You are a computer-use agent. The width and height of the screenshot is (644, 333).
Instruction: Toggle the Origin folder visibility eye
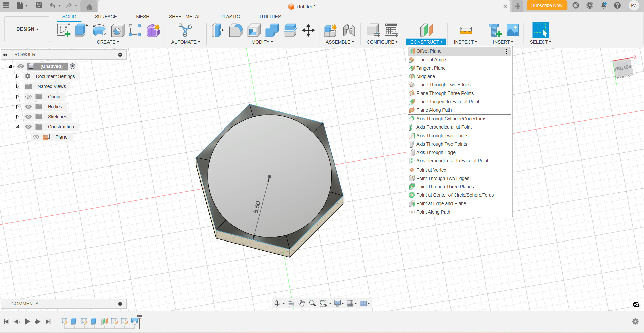[x=29, y=97]
